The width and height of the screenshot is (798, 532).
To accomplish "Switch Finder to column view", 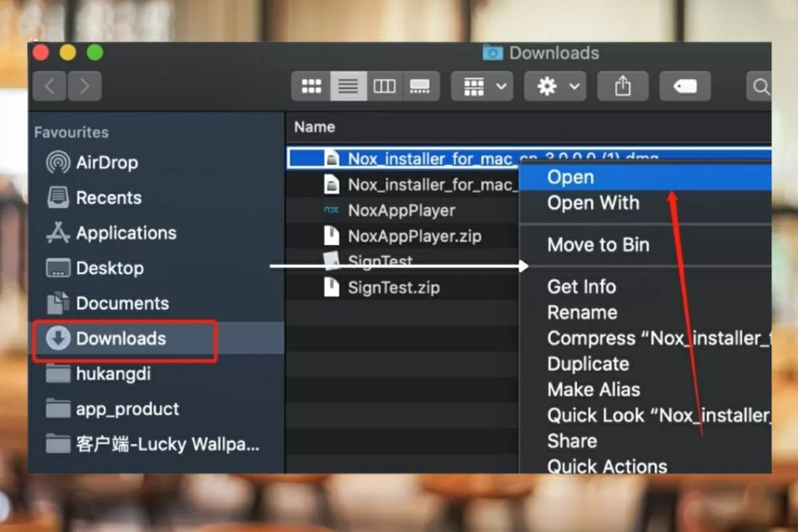I will [x=384, y=86].
